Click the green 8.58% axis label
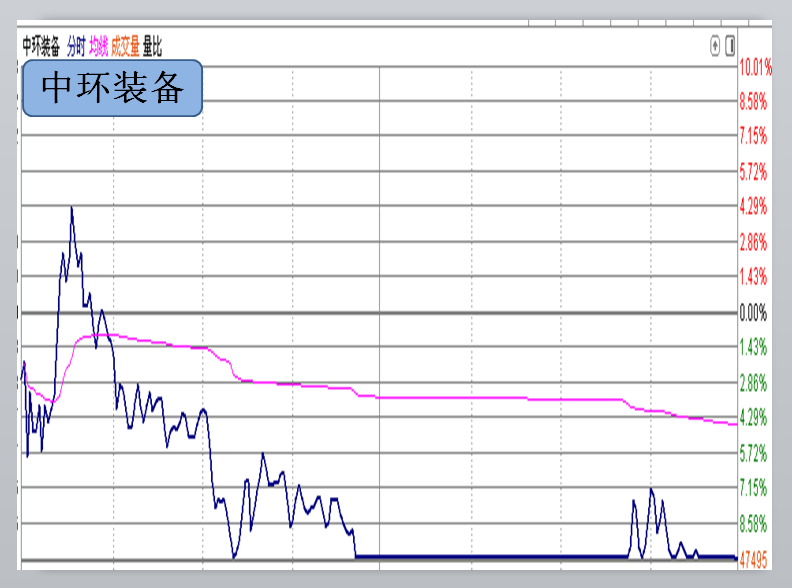 (x=753, y=523)
